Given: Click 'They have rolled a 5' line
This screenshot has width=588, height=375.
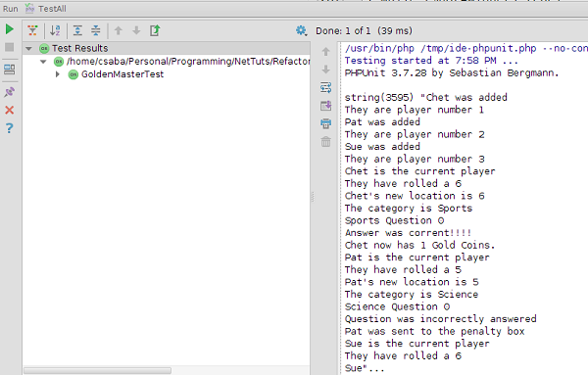Looking at the screenshot, I should coord(403,269).
